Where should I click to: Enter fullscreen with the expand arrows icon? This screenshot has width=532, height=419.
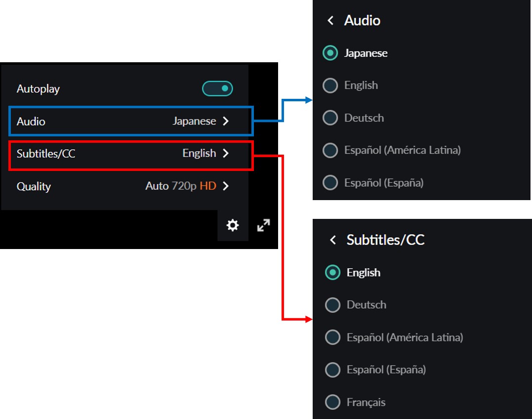264,226
